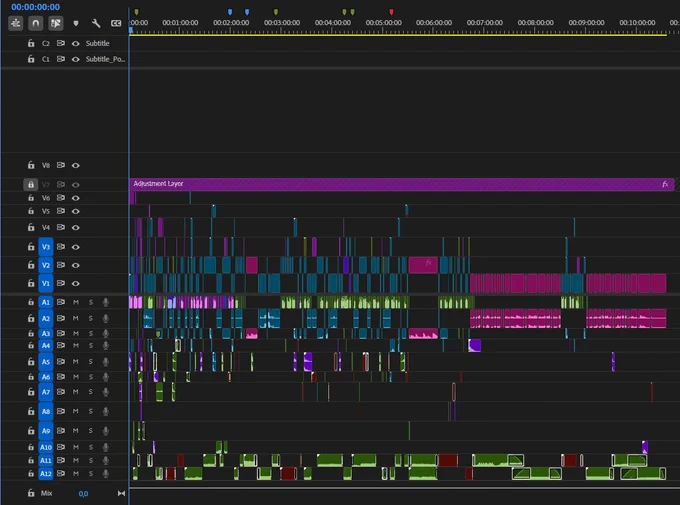Toggle lock on track A8
The height and width of the screenshot is (505, 680).
(31, 411)
